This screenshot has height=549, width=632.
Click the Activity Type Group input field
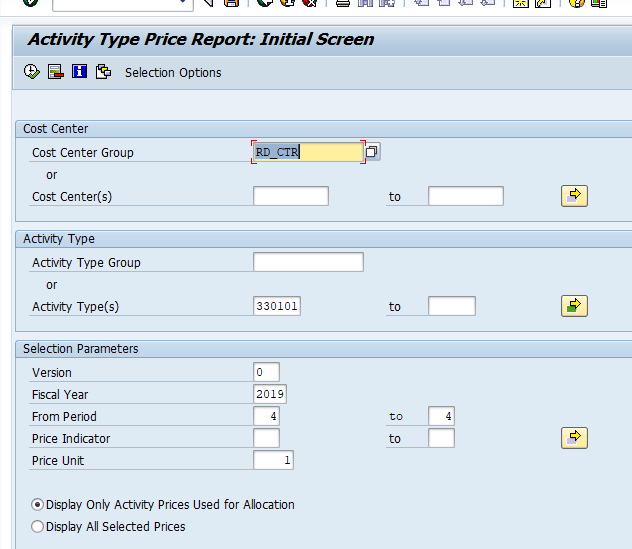tap(308, 262)
